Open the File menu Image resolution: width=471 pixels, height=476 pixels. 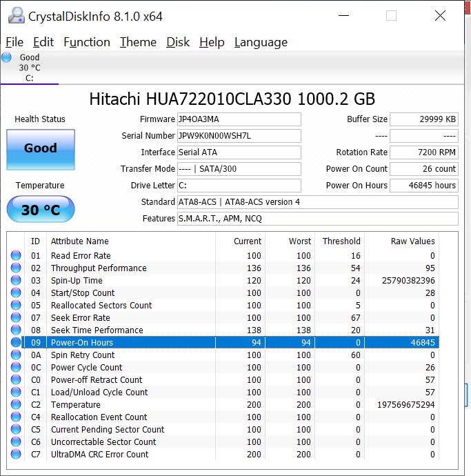14,42
